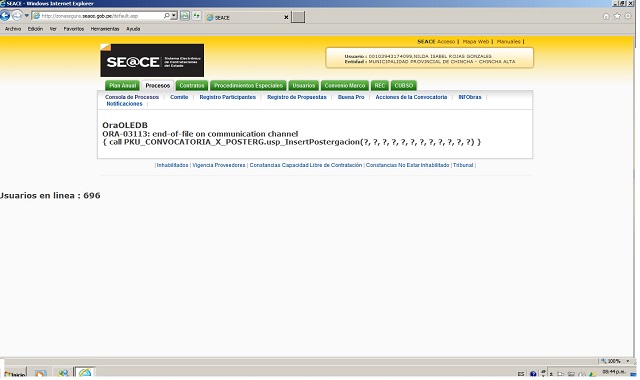Select the Procesos tab
Screen dimensions: 640x380
(158, 86)
